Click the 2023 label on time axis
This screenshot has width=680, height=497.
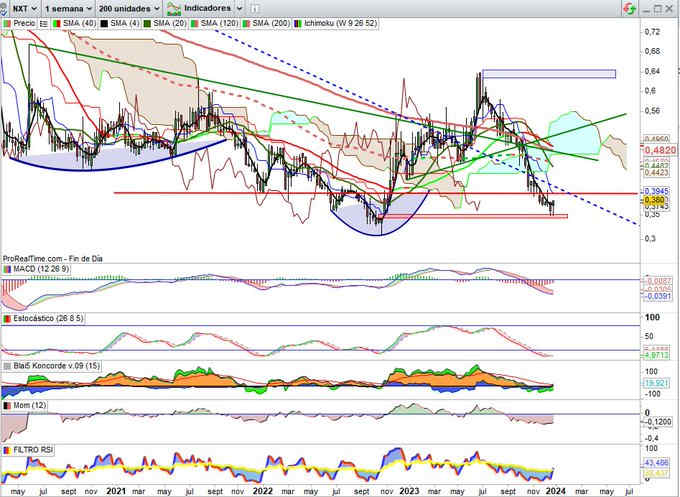click(x=409, y=491)
